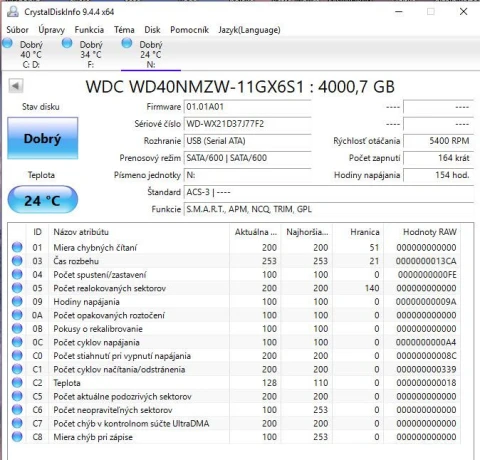The width and height of the screenshot is (480, 460).
Task: Open the Pomocník menu
Action: pos(189,30)
